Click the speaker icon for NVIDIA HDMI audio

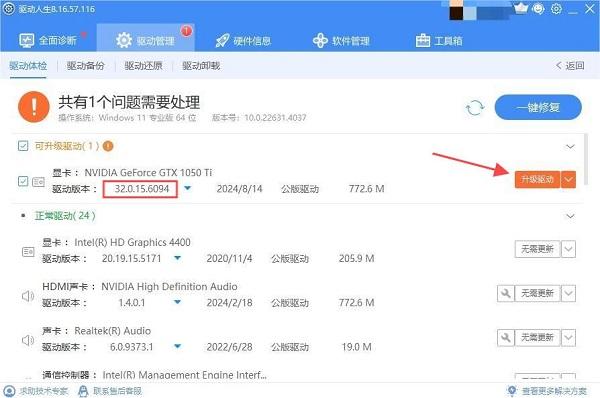28,296
